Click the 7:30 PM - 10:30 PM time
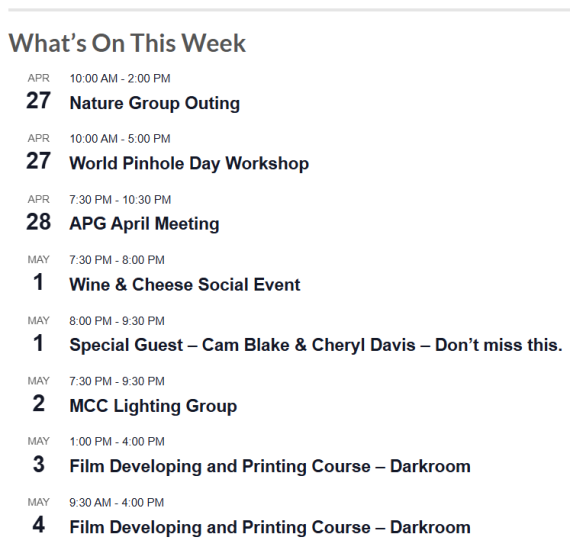This screenshot has width=570, height=550. [120, 200]
